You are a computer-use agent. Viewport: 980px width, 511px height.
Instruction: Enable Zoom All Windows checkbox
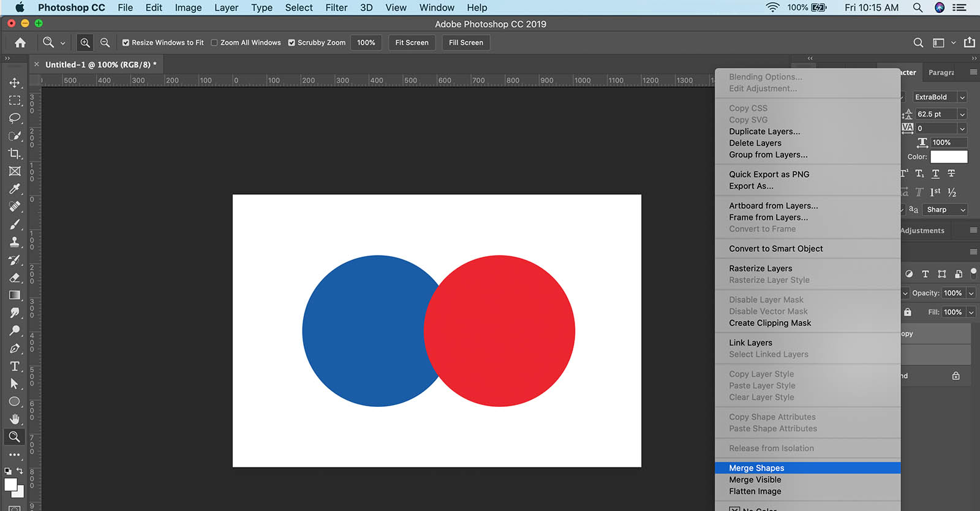(x=214, y=43)
